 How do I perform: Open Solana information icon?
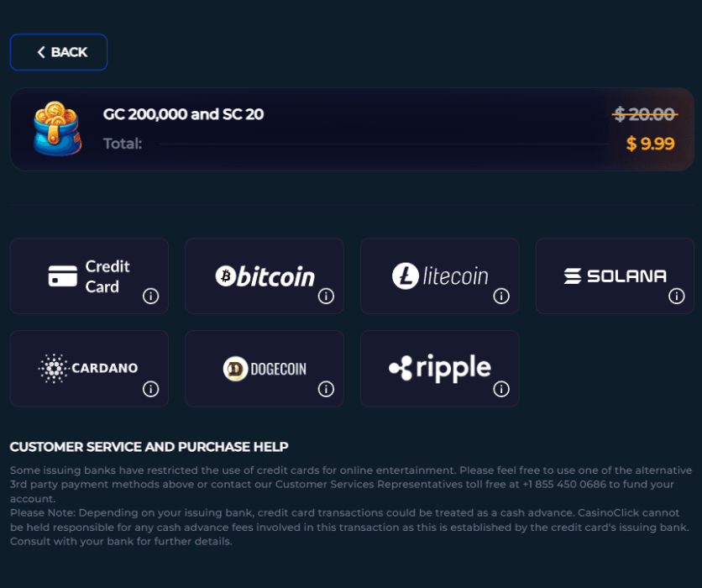(x=677, y=296)
